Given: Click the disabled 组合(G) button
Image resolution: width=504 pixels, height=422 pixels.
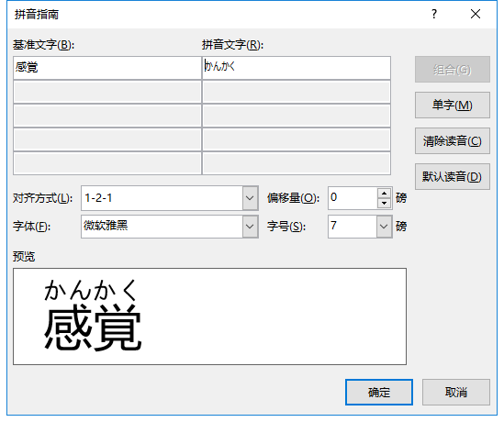Looking at the screenshot, I should 453,70.
